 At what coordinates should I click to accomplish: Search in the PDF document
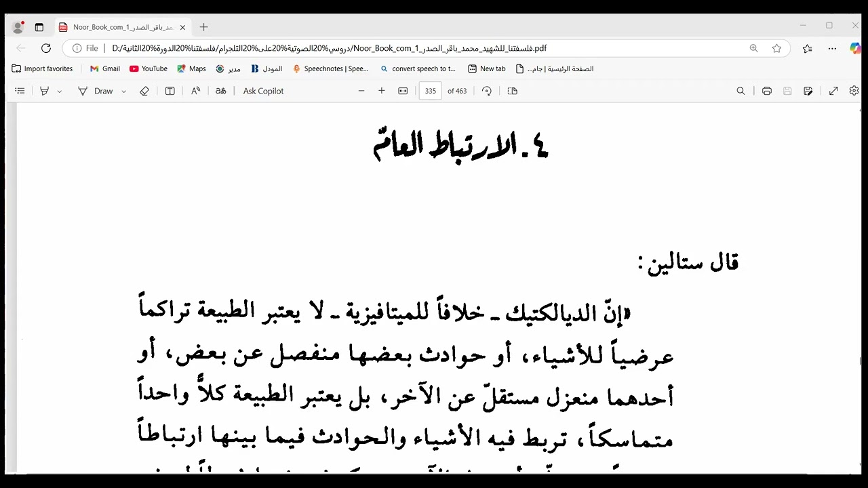(741, 91)
